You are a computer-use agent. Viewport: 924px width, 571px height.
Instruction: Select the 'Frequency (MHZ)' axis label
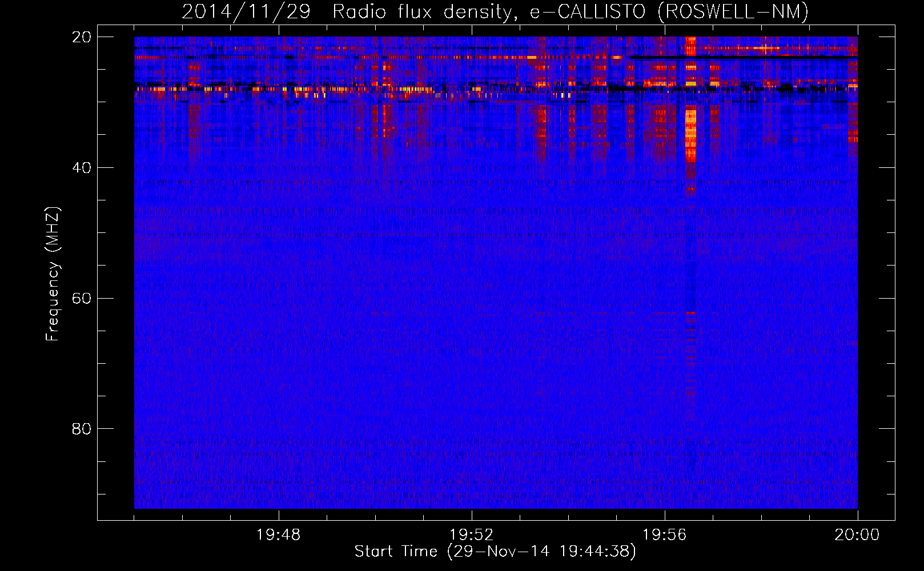[x=53, y=274]
